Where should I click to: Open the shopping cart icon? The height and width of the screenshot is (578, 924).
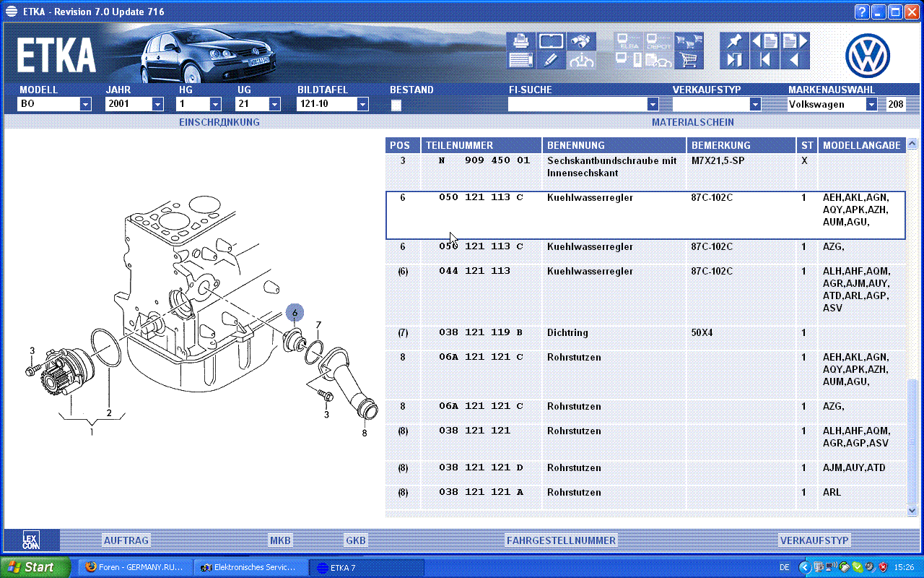[x=690, y=61]
